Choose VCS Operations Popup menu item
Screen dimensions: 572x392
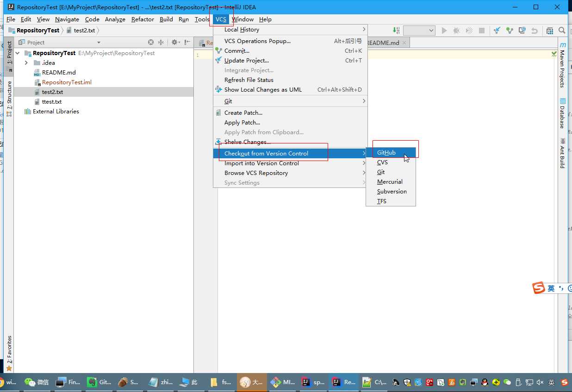pyautogui.click(x=290, y=41)
